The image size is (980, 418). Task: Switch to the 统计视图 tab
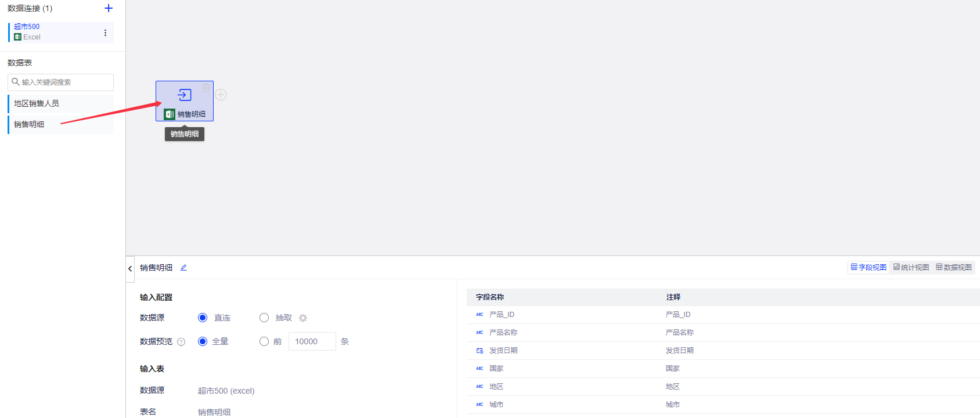click(911, 268)
